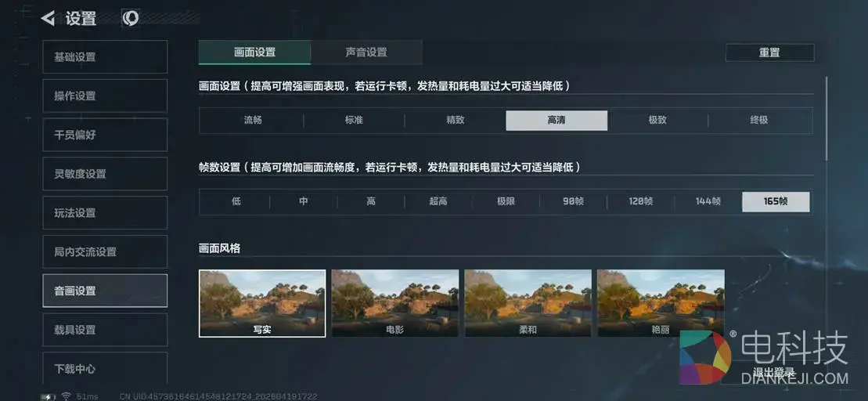Screen dimensions: 868x401
Task: Click the 重置 reset button
Action: (769, 52)
